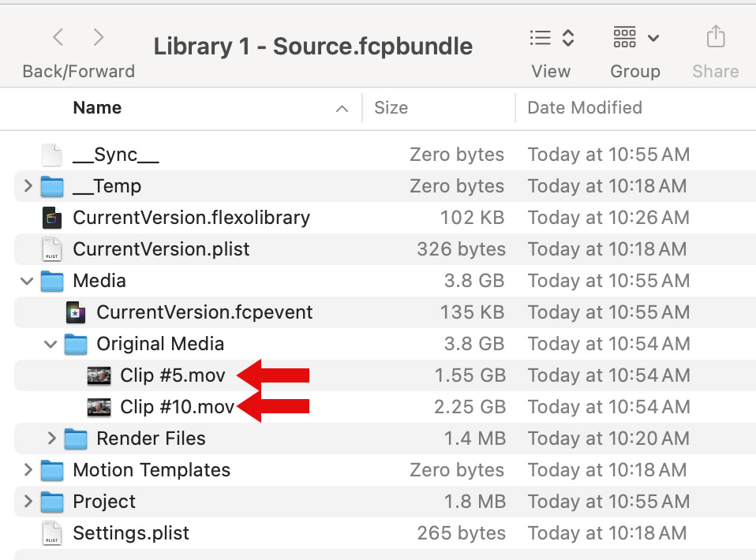Collapse the Original Media folder
756x560 pixels.
[51, 344]
